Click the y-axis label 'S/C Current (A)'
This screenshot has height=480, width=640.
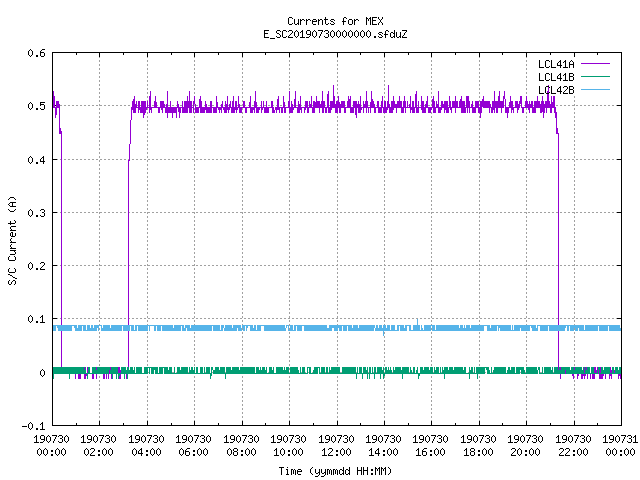(x=12, y=240)
